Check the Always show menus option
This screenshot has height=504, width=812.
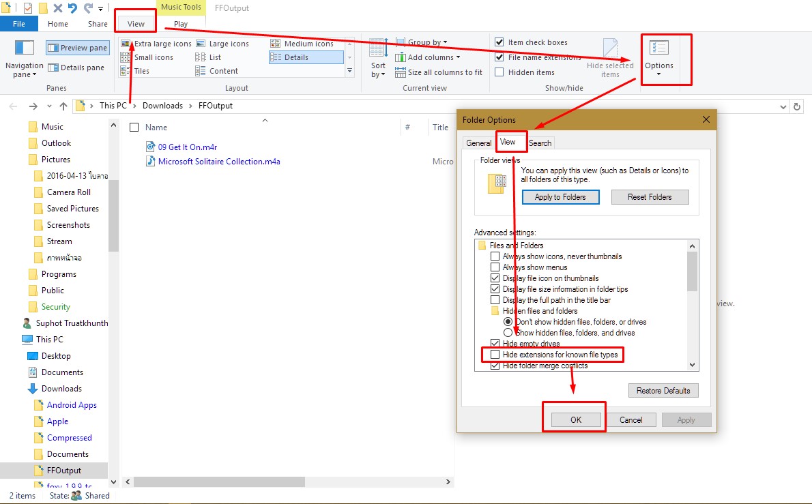pos(495,267)
